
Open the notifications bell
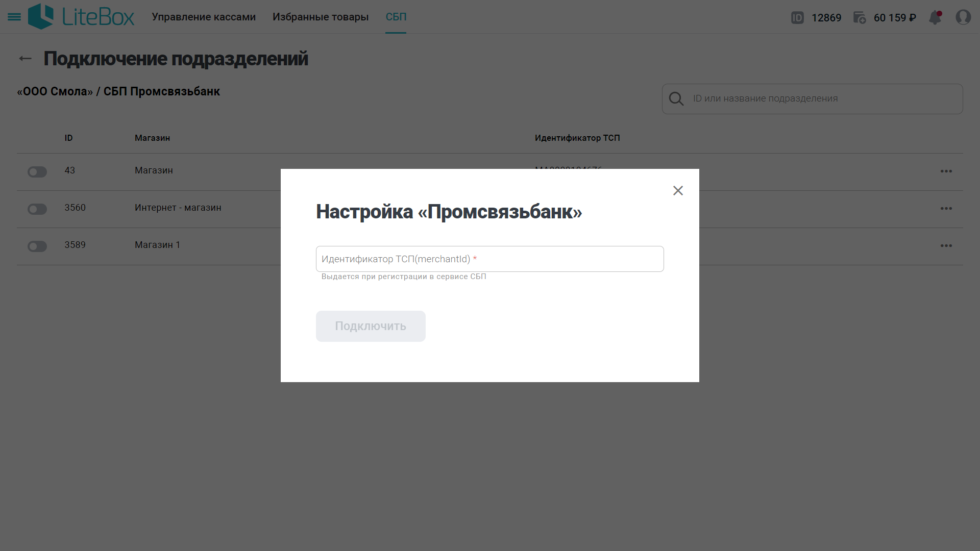coord(935,17)
